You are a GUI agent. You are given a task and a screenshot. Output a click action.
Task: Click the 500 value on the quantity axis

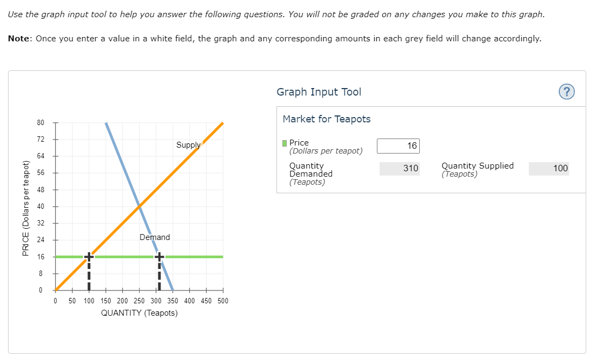222,301
